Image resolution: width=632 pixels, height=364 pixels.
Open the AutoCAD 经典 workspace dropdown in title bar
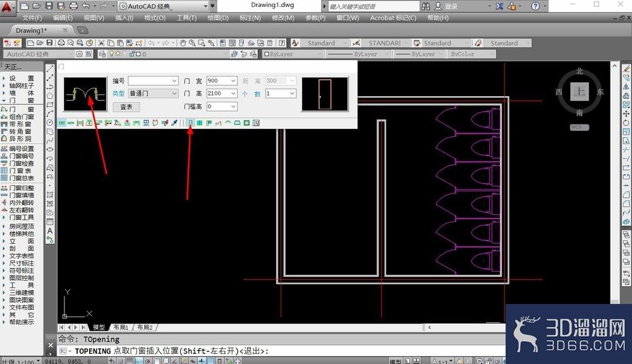pos(163,6)
